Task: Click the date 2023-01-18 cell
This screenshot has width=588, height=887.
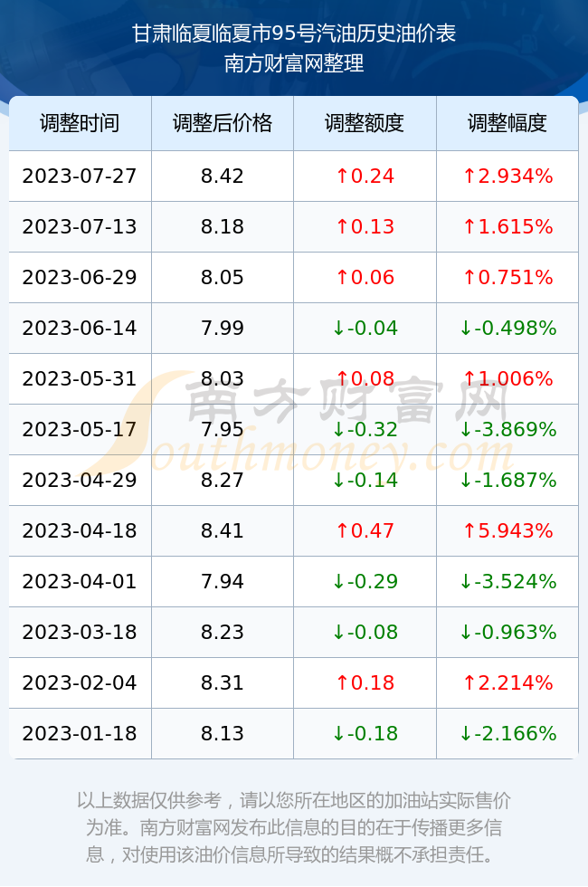Action: pos(80,733)
